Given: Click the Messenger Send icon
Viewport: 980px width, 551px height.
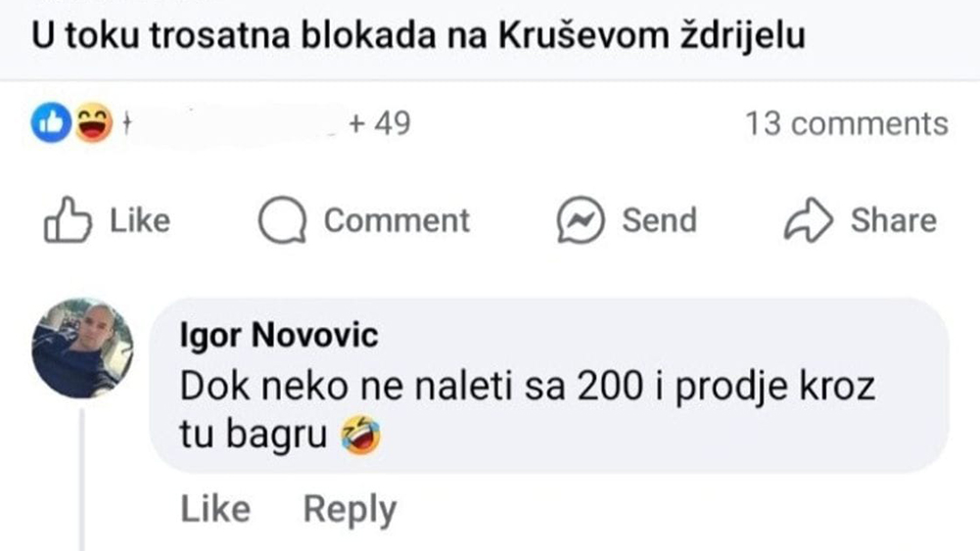Looking at the screenshot, I should point(579,221).
